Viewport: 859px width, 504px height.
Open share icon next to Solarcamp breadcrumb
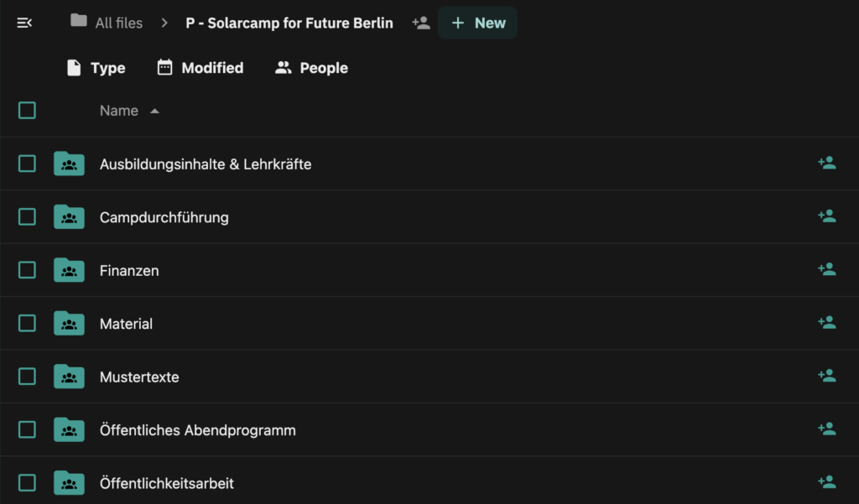[421, 23]
